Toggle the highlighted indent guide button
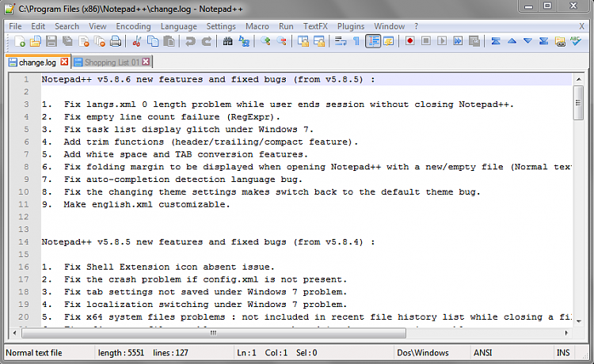 click(373, 41)
